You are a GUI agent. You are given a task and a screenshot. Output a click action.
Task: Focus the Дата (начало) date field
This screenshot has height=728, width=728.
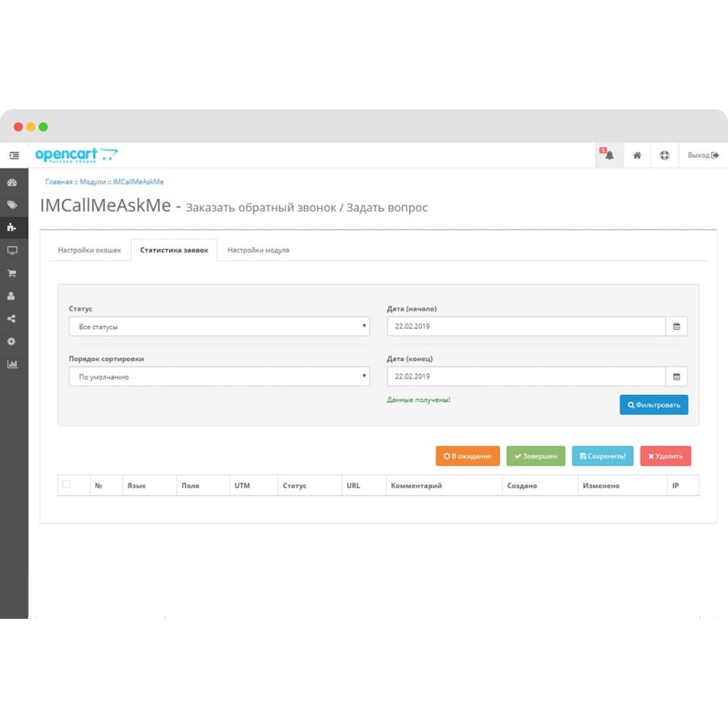(x=527, y=327)
